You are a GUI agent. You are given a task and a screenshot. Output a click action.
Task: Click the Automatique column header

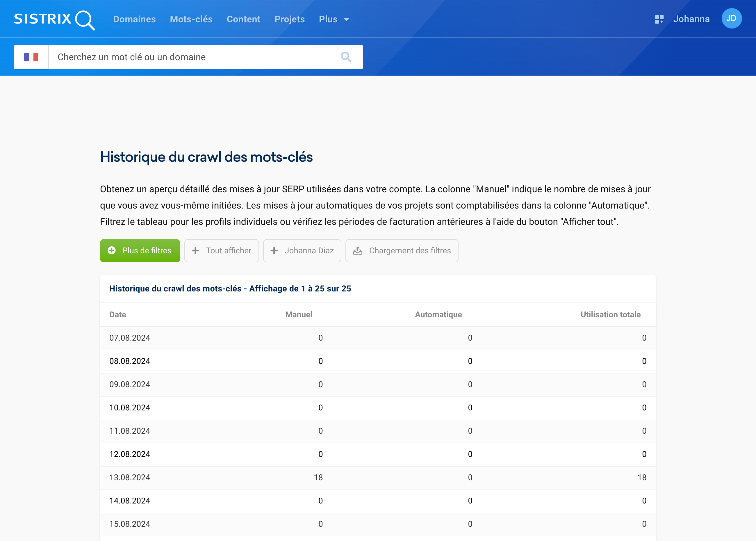438,314
